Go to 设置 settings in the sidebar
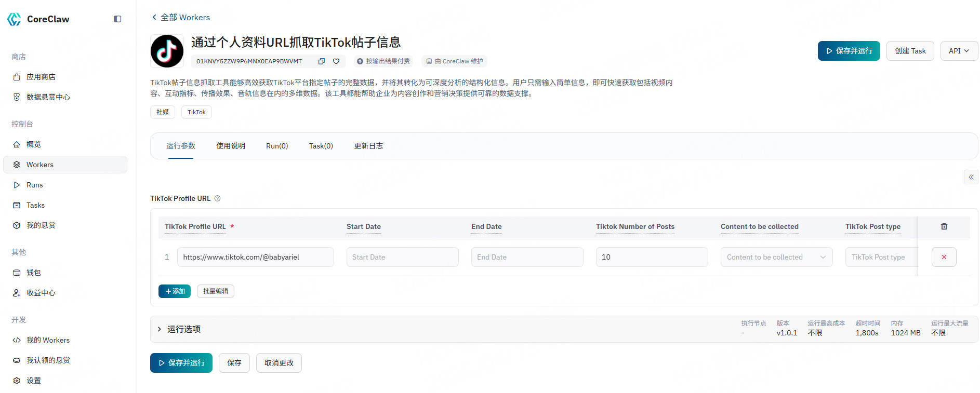This screenshot has width=980, height=393. pos(34,381)
